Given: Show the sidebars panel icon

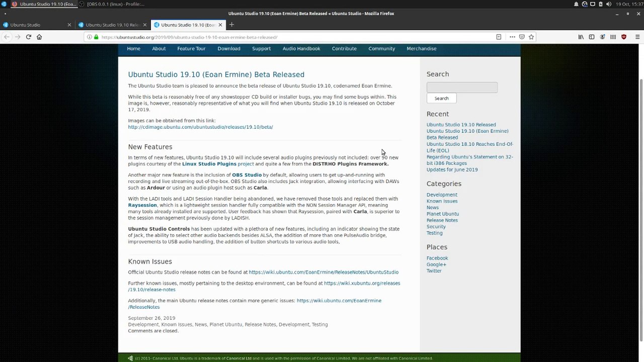Looking at the screenshot, I should pos(592,37).
